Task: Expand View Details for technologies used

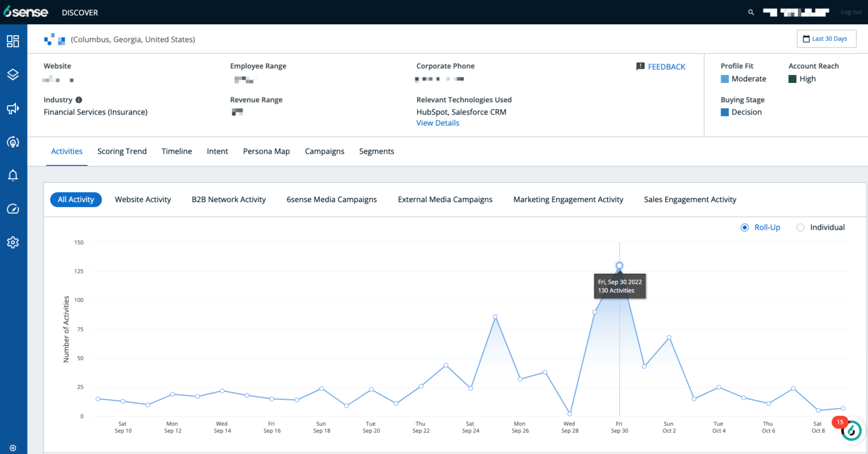Action: tap(437, 123)
